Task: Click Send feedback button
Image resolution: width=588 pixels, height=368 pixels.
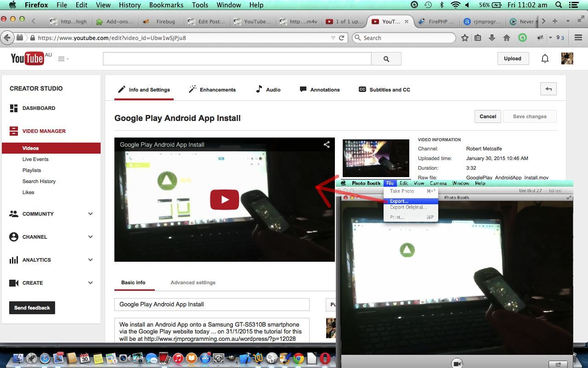Action: pos(32,308)
